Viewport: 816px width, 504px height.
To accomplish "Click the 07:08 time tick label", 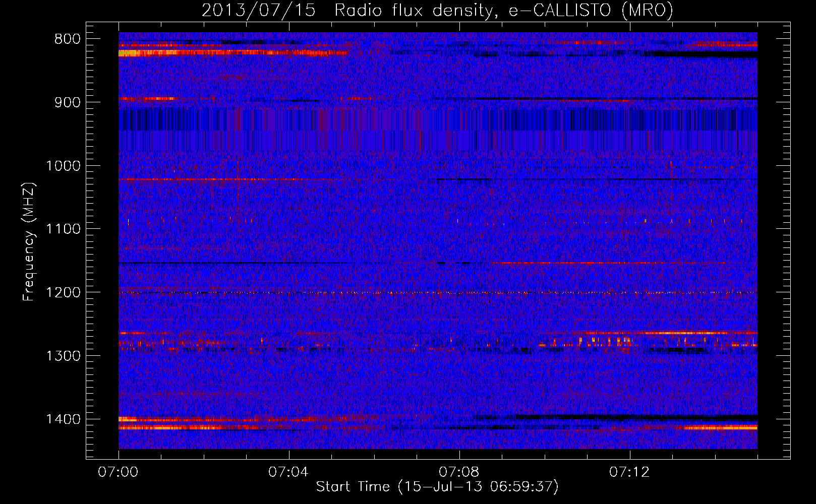I will pyautogui.click(x=459, y=472).
